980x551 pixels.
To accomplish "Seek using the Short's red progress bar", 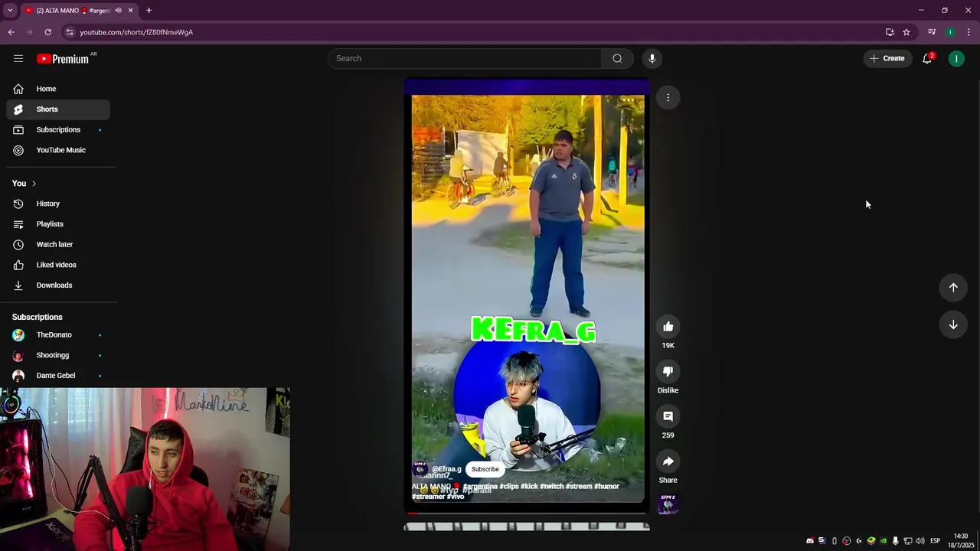I will [527, 513].
